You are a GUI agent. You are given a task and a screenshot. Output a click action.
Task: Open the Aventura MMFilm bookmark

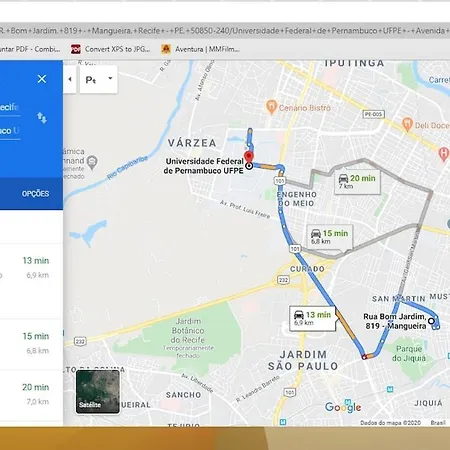tap(200, 49)
